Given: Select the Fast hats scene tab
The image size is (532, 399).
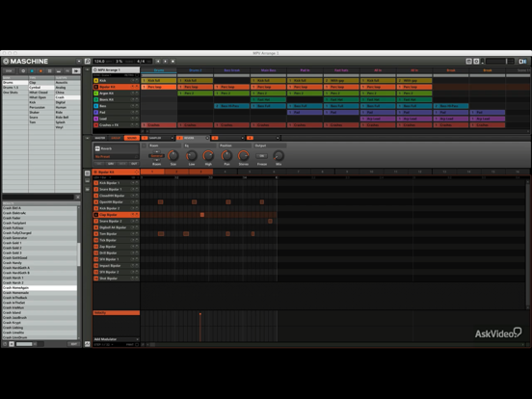Looking at the screenshot, I should click(x=341, y=70).
